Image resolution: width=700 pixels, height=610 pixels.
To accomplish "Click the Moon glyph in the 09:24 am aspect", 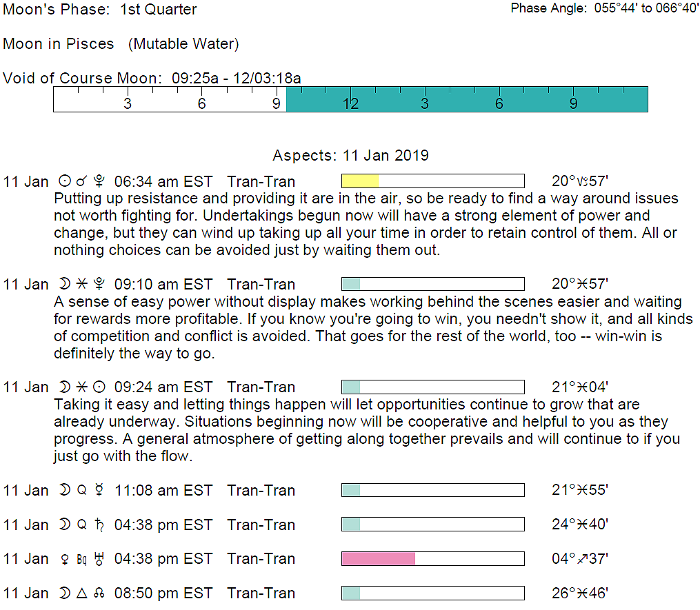I will 66,387.
